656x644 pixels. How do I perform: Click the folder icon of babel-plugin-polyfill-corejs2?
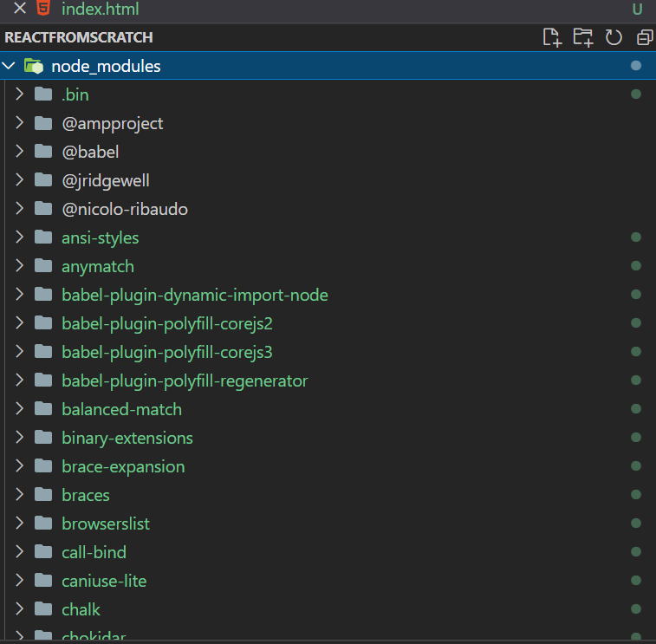[x=43, y=323]
